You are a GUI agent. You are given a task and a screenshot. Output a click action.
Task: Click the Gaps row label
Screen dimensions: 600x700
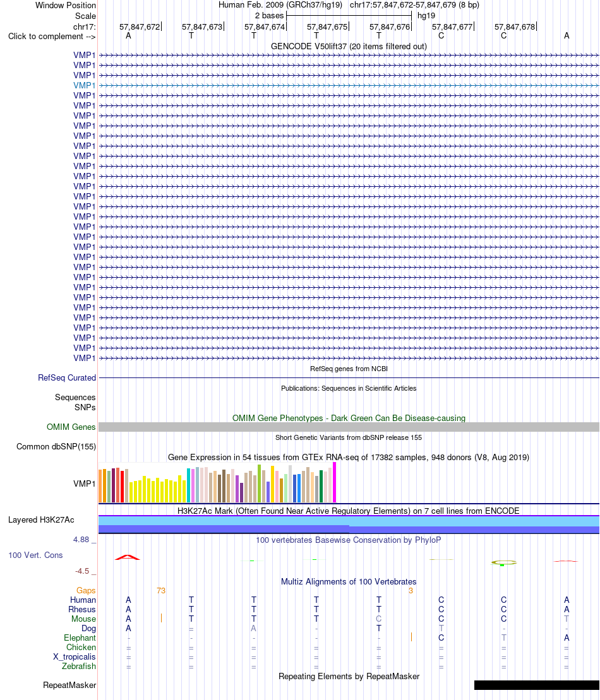coord(86,591)
